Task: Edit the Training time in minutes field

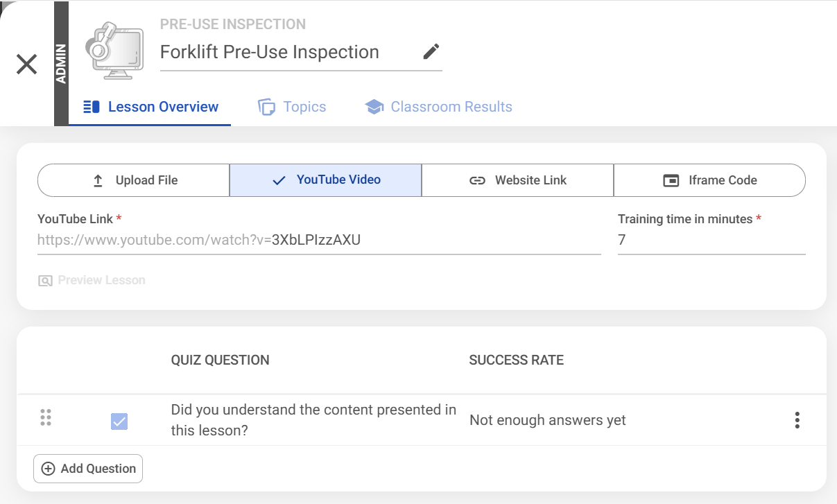Action: pyautogui.click(x=711, y=241)
